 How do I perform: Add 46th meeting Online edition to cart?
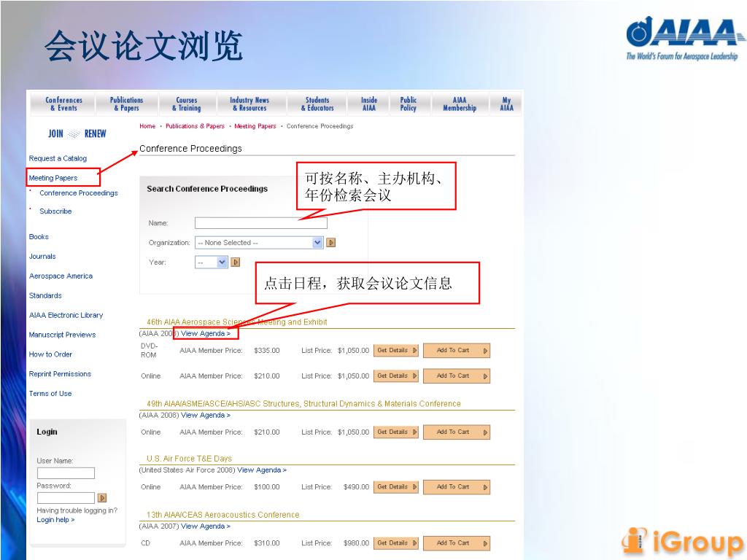[457, 376]
